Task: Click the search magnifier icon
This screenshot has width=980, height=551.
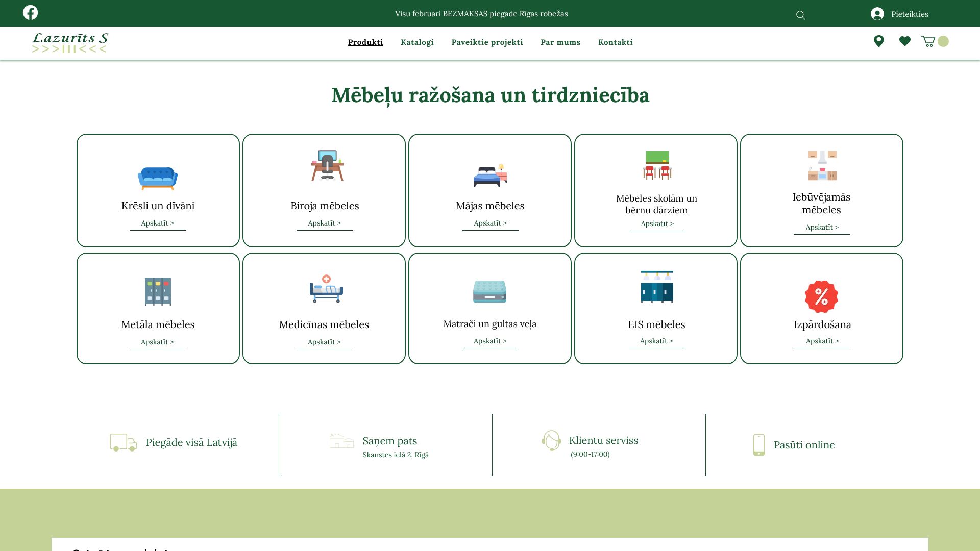Action: 800,15
